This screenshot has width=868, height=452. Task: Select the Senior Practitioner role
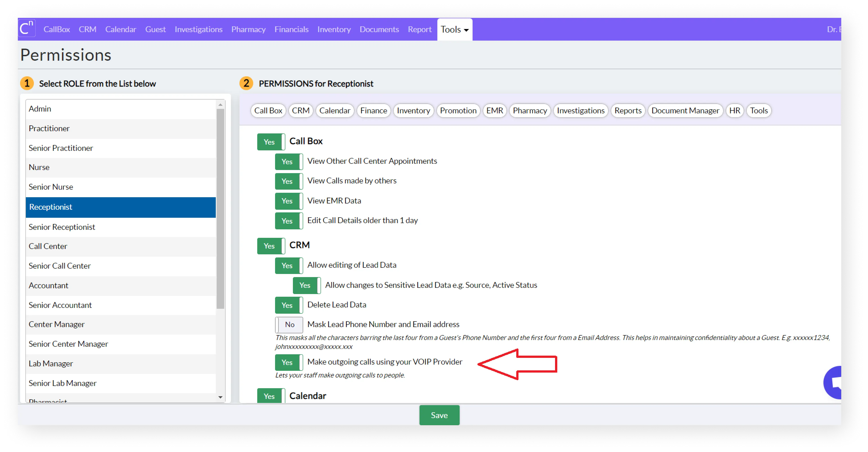point(121,148)
